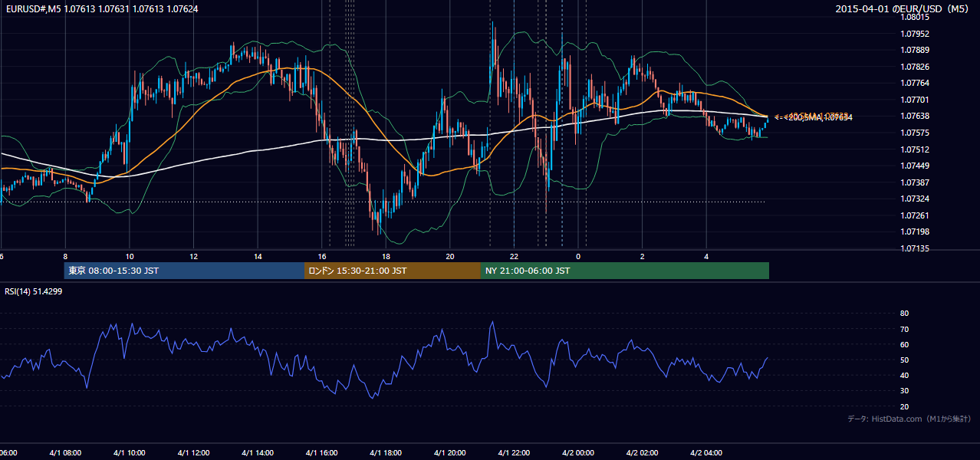The image size is (980, 460).
Task: Click price axis label 1.07889
Action: pos(916,50)
